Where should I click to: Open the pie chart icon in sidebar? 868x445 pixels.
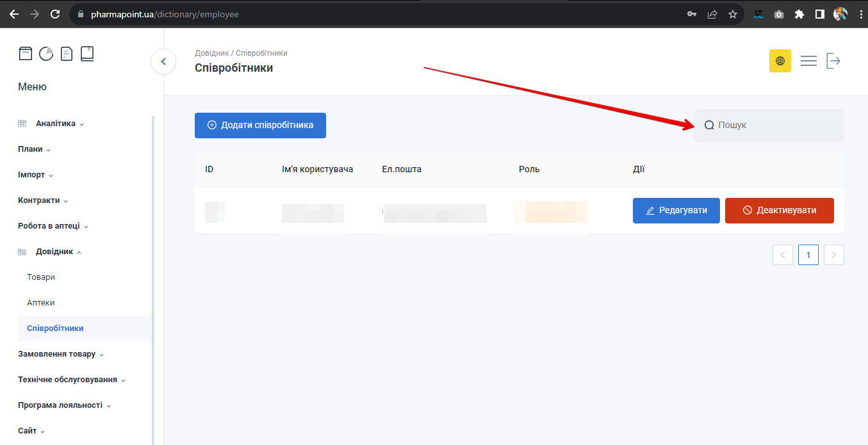tap(46, 54)
